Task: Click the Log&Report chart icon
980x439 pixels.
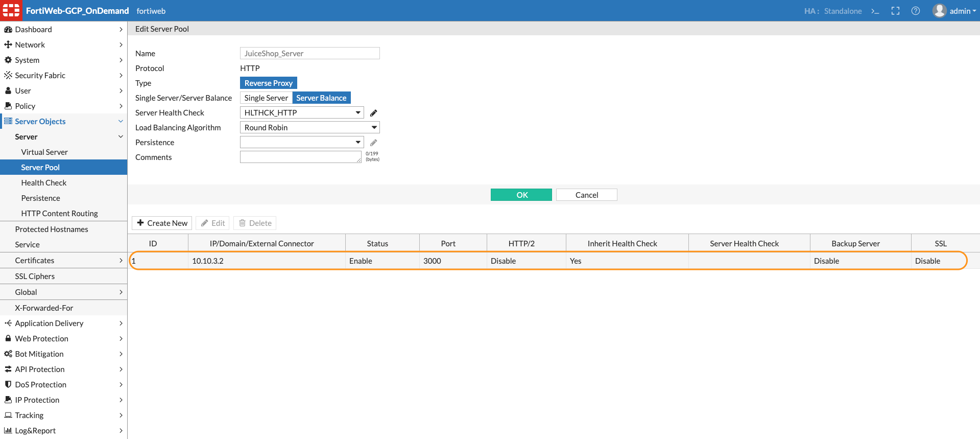Action: click(8, 431)
